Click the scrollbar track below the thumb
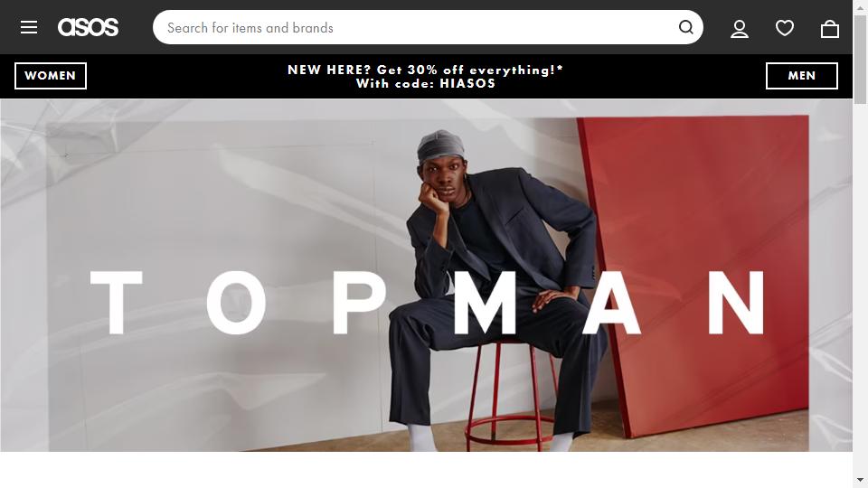868x488 pixels. point(860,287)
